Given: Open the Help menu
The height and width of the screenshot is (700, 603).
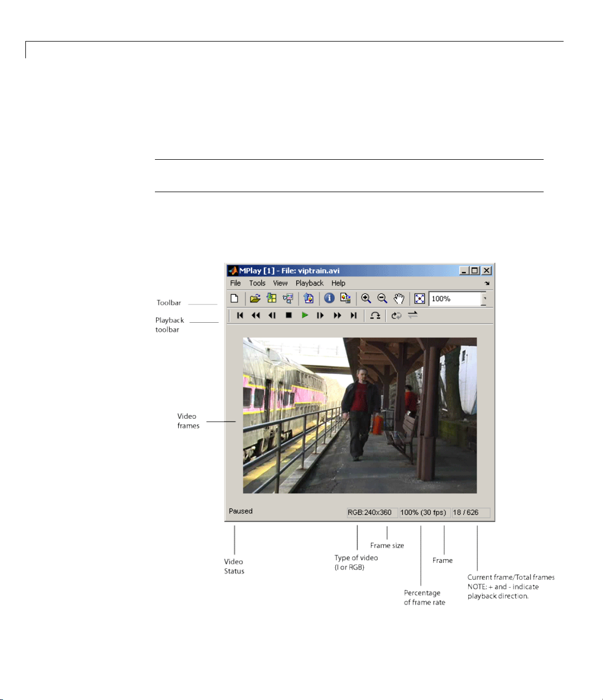Looking at the screenshot, I should [x=338, y=283].
